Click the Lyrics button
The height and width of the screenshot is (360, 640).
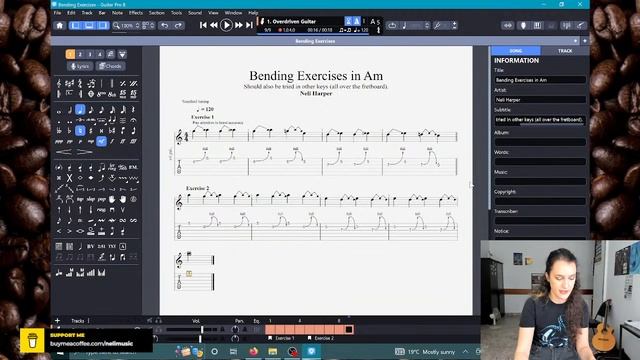pos(80,66)
